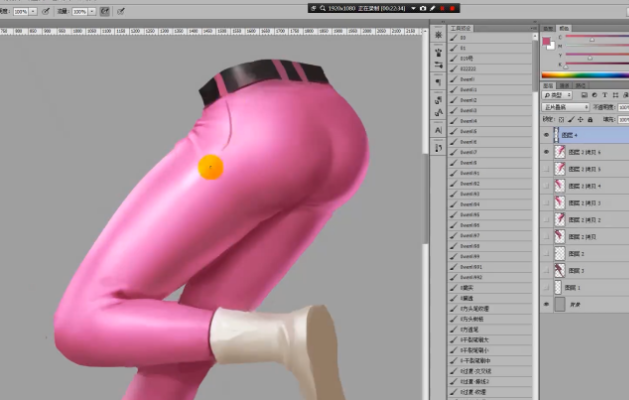Filter layers by shape layers icon
629x400 pixels.
615,95
